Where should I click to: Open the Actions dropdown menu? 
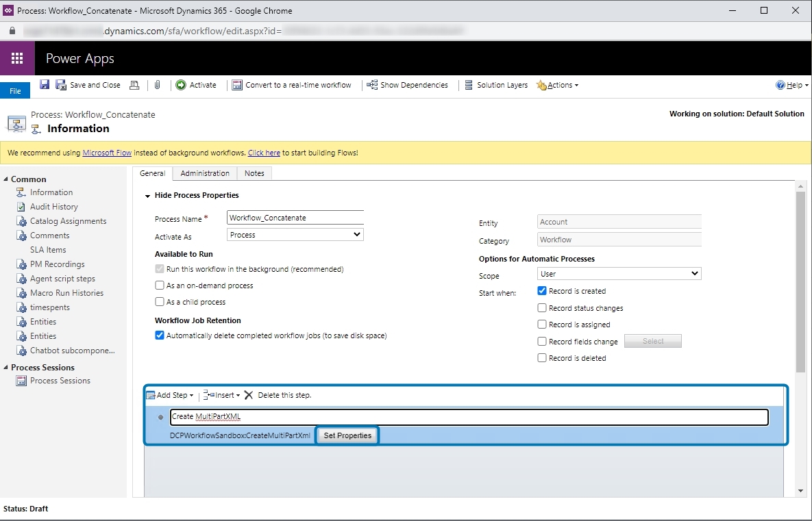[x=558, y=85]
